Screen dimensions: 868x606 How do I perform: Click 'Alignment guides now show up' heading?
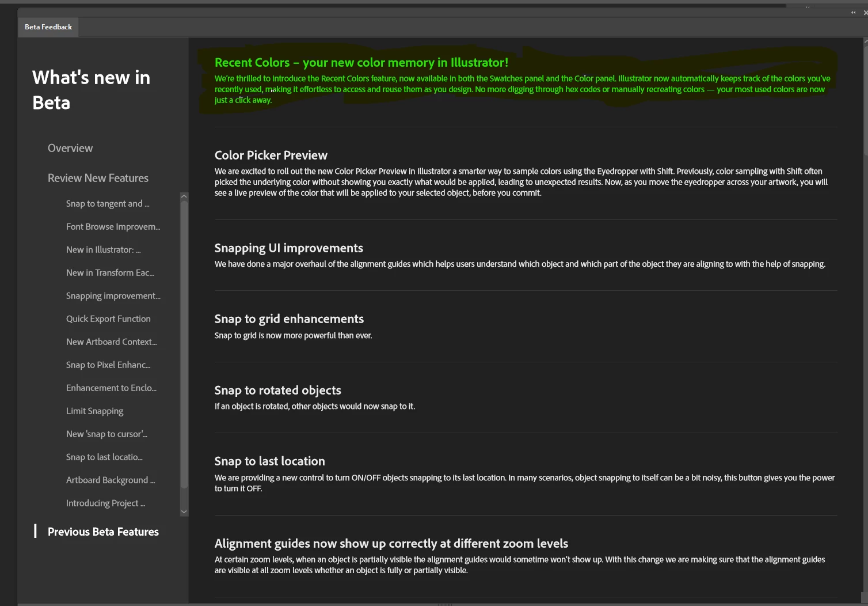pyautogui.click(x=391, y=543)
